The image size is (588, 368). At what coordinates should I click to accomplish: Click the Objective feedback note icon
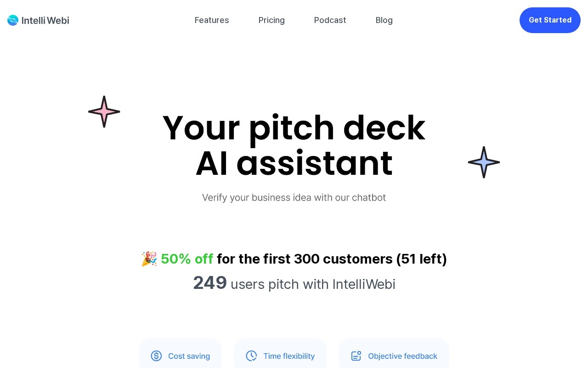pyautogui.click(x=356, y=356)
